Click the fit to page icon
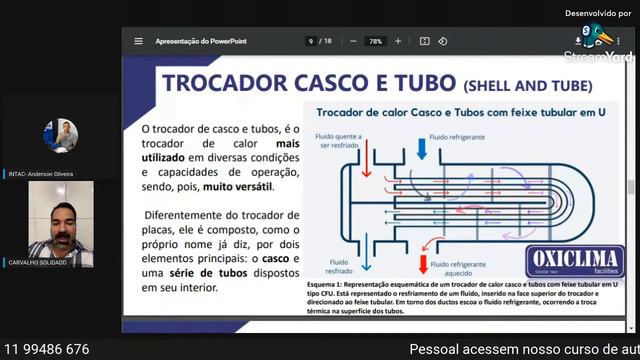This screenshot has height=360, width=640. (x=424, y=41)
